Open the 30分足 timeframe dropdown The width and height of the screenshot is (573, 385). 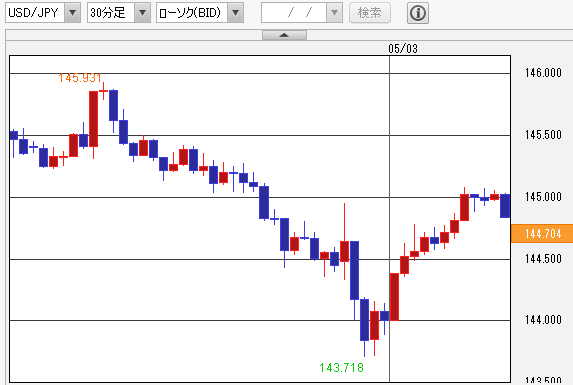[x=143, y=13]
